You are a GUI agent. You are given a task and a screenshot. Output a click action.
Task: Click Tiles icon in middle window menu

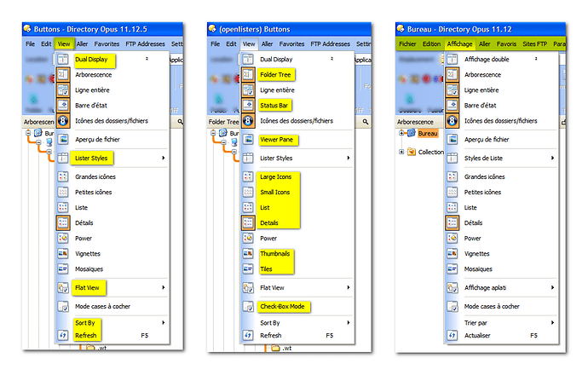pyautogui.click(x=248, y=268)
